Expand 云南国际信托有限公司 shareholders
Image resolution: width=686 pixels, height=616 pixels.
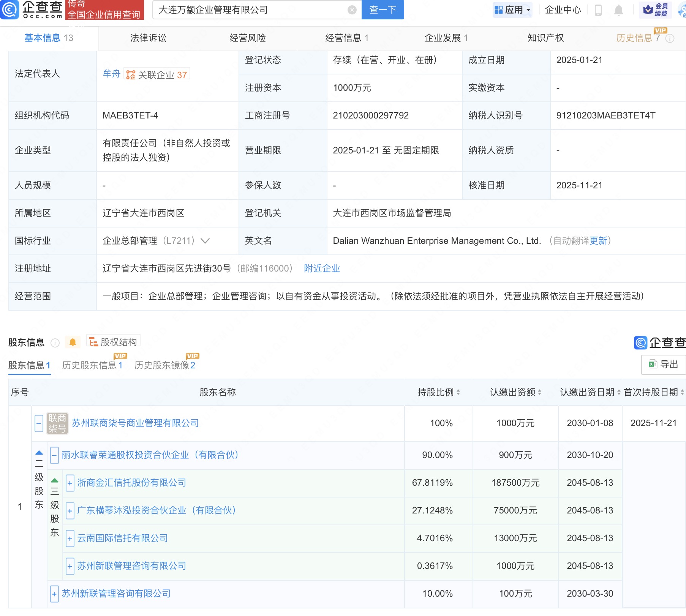70,539
